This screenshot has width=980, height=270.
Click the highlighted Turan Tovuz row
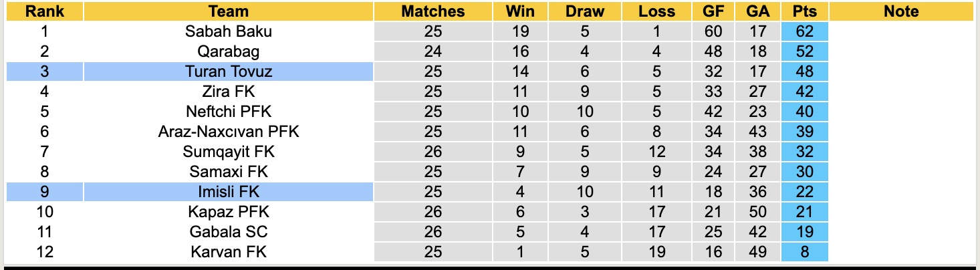[x=229, y=72]
